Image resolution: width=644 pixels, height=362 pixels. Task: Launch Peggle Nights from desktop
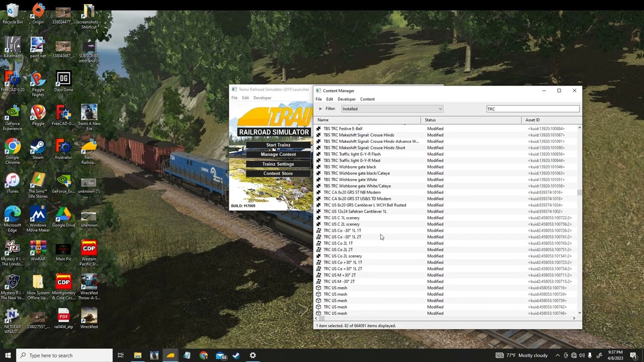[x=38, y=84]
